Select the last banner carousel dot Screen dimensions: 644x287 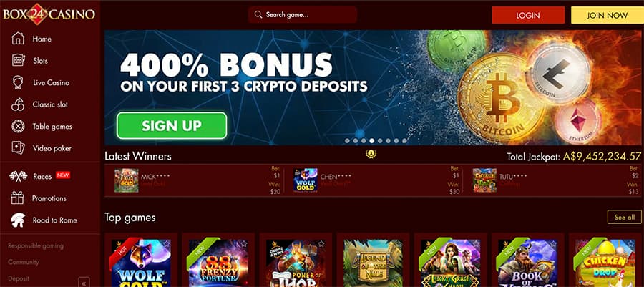(404, 141)
